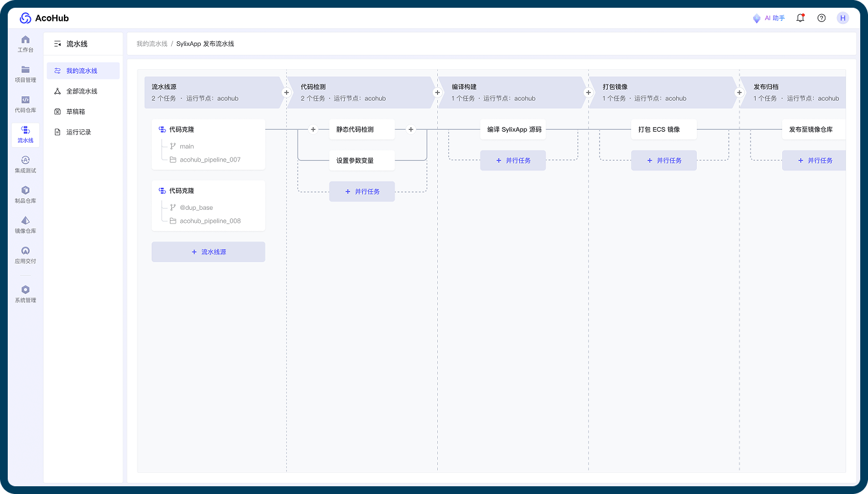868x494 pixels.
Task: Add 并行任务 under 发布归档 stage
Action: pos(814,160)
